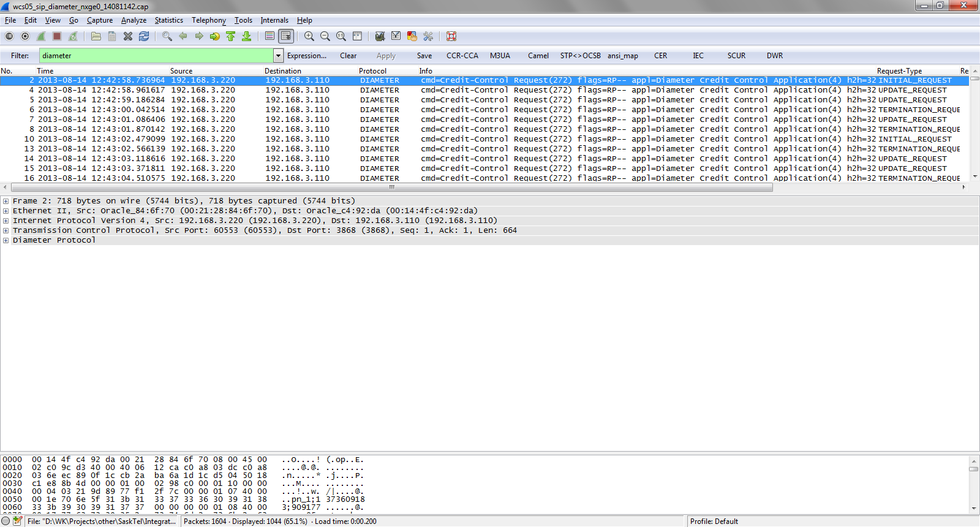Apply the CCR-CCA filter button
Viewport: 980px width, 527px height.
point(462,56)
